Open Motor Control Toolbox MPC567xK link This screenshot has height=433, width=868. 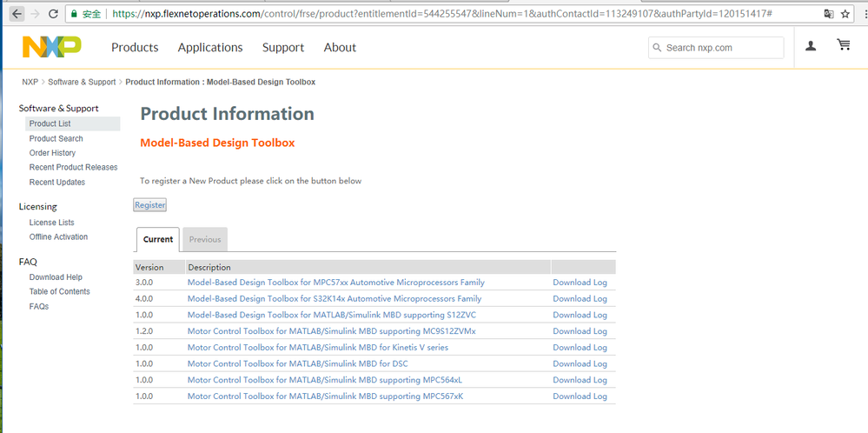(x=326, y=396)
